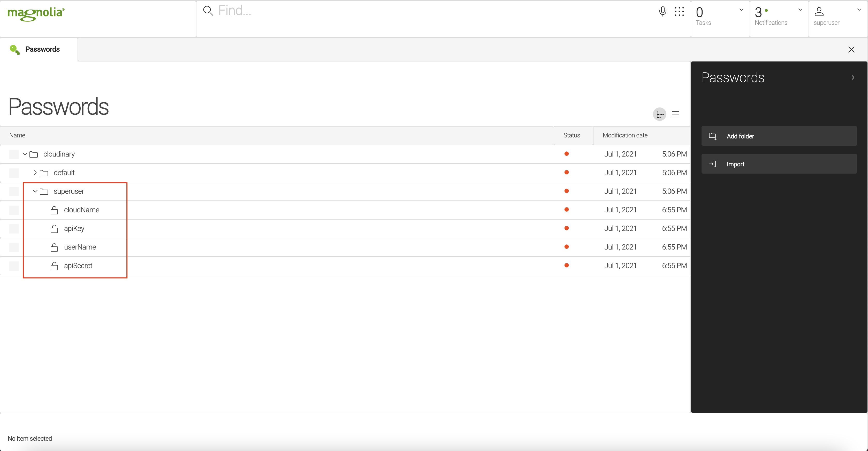
Task: Sort by Modification date column header
Action: coord(642,135)
